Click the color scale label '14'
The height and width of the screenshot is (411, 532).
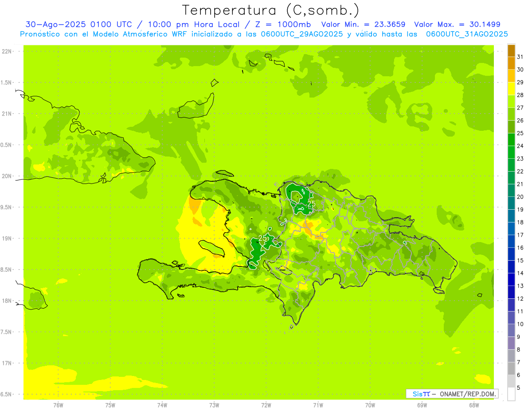tap(520, 273)
